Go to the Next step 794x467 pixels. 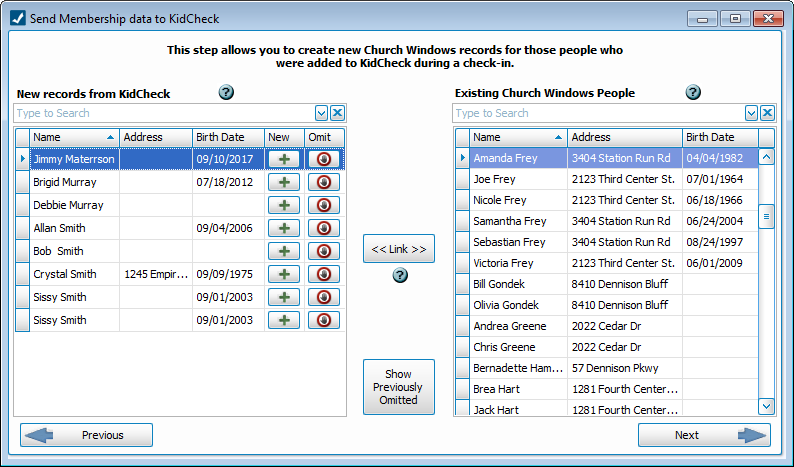[x=704, y=435]
